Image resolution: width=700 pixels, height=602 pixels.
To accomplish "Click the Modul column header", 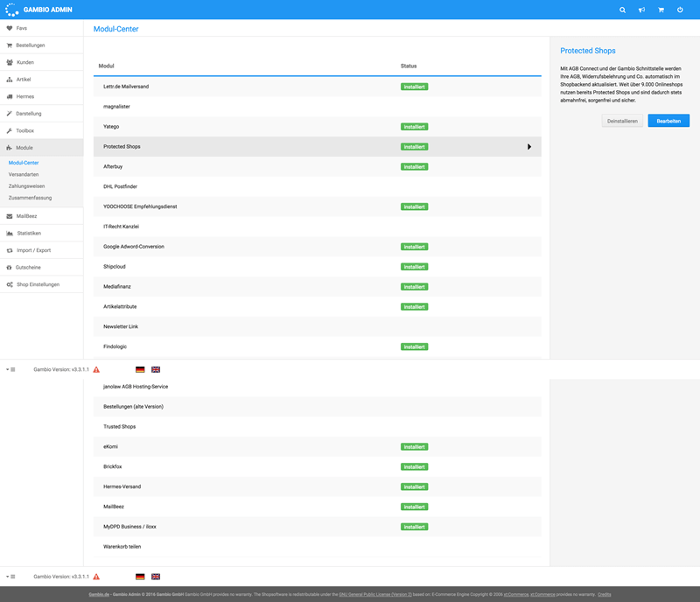I will (x=106, y=66).
